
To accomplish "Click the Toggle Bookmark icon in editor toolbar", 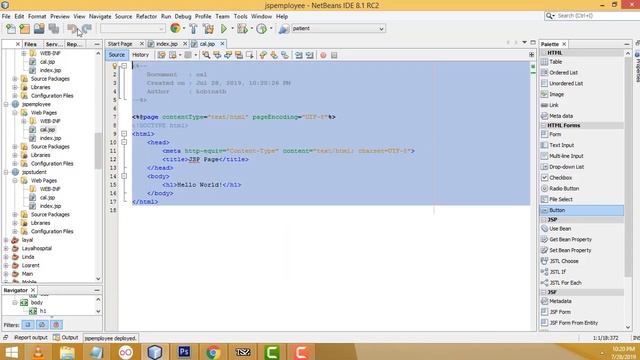I will point(285,55).
